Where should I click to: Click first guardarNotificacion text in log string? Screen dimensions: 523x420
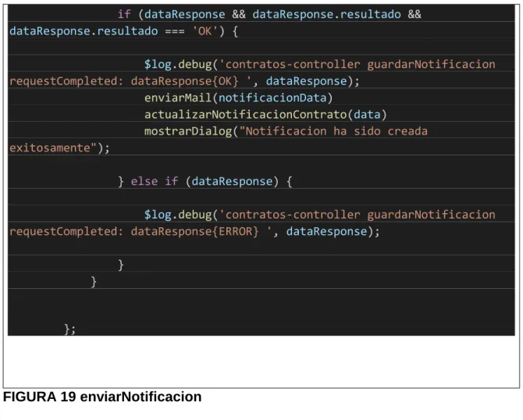[431, 64]
